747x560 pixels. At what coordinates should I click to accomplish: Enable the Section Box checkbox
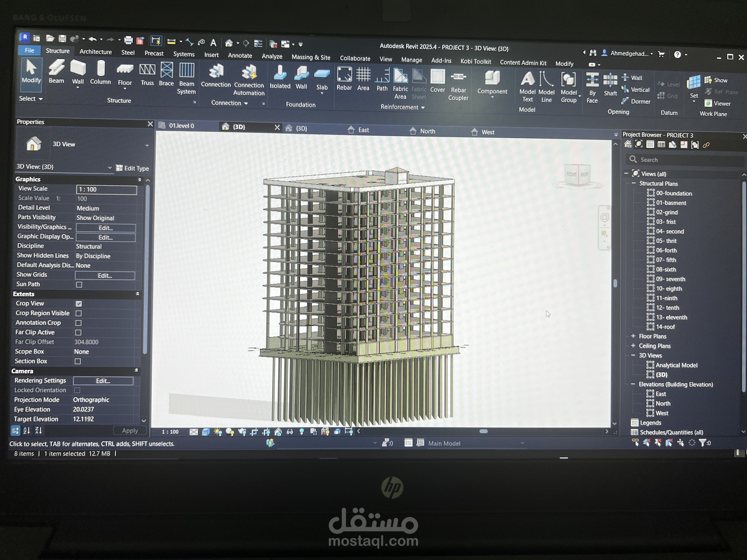[x=78, y=361]
